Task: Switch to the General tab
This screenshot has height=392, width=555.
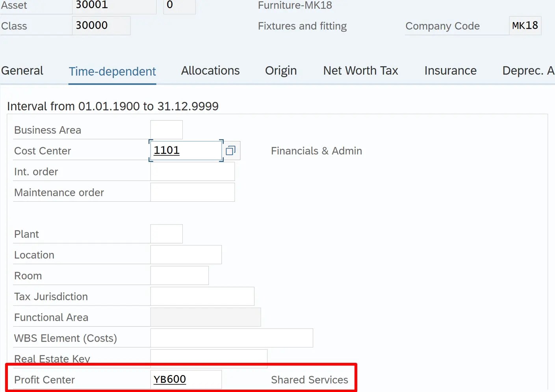Action: (22, 71)
